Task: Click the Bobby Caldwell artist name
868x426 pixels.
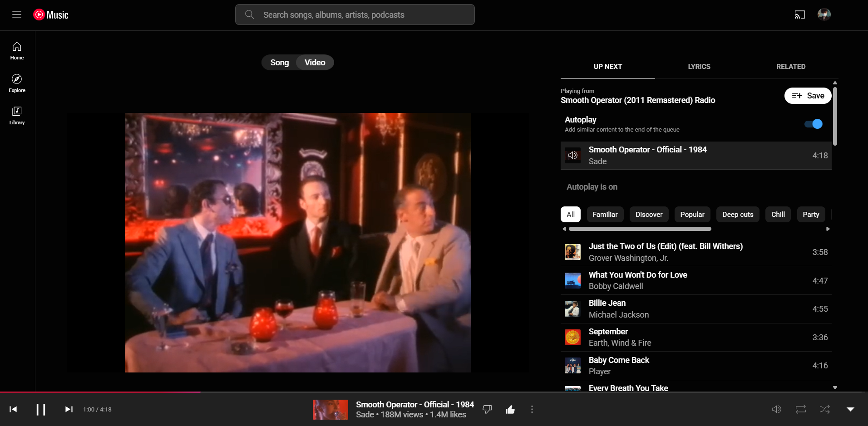Action: coord(616,286)
